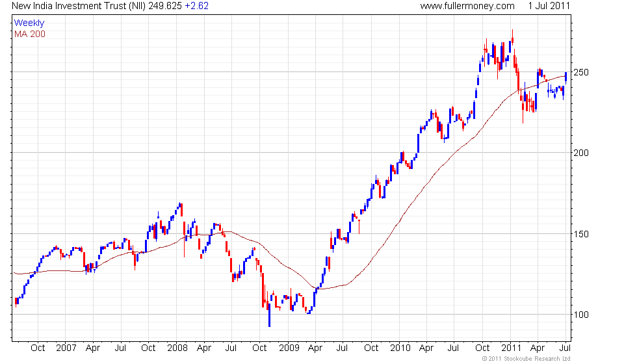Click the Weekly label in the chart legend
The width and height of the screenshot is (624, 364).
tap(29, 23)
